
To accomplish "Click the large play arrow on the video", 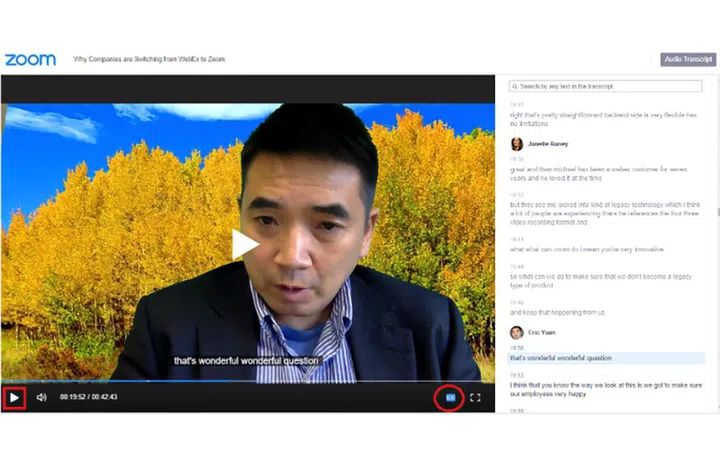I will pos(245,244).
